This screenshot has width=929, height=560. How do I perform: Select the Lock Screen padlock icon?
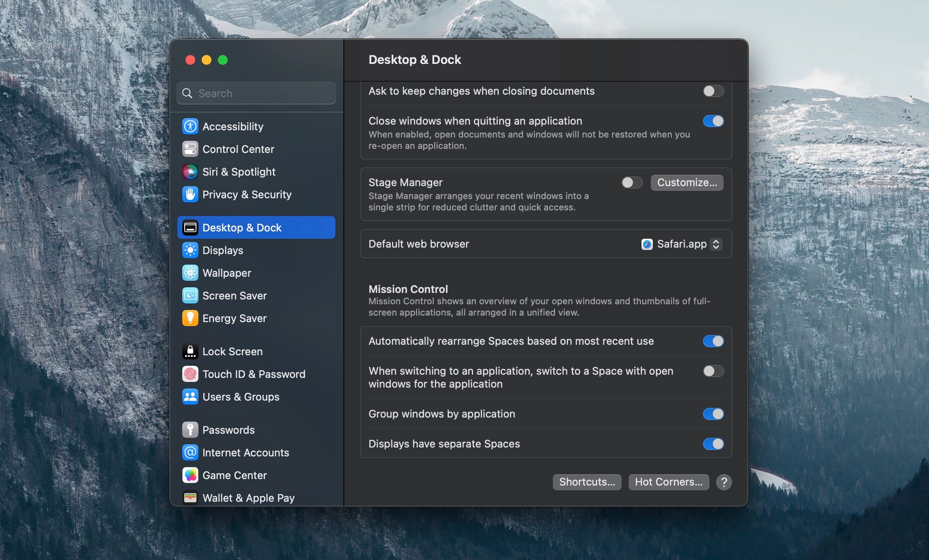click(x=190, y=351)
